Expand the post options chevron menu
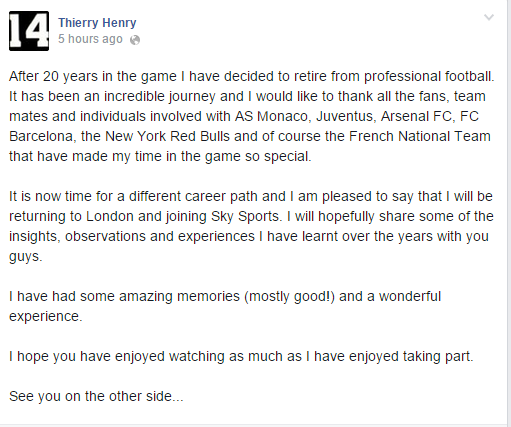The width and height of the screenshot is (511, 427). tap(489, 17)
